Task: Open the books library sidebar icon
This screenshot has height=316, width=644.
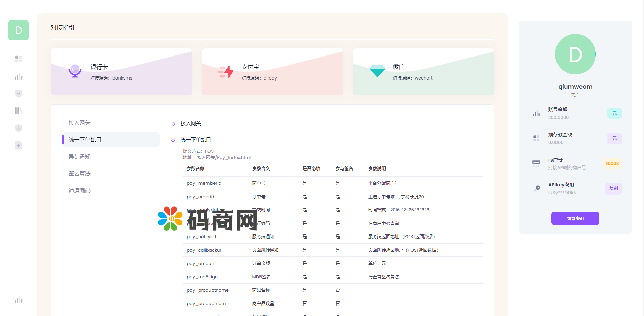Action: pos(19,111)
